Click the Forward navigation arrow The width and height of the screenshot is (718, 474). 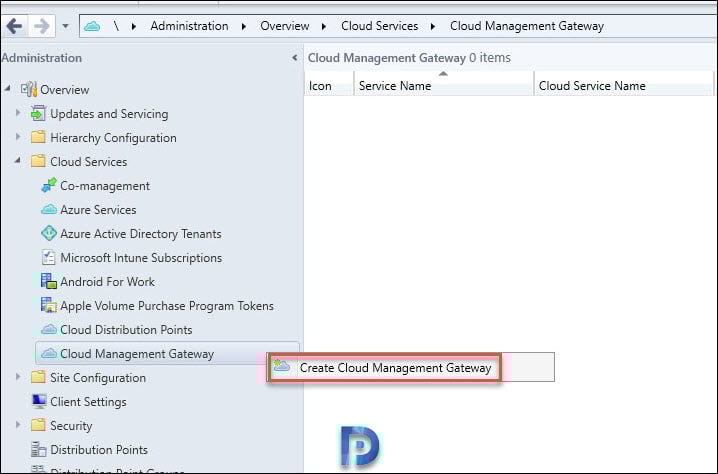click(x=42, y=26)
